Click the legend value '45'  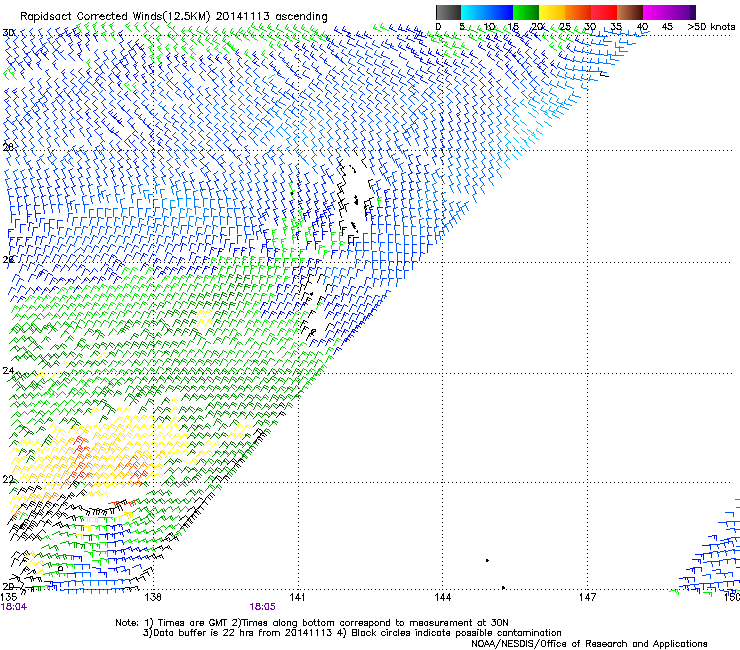tap(667, 27)
